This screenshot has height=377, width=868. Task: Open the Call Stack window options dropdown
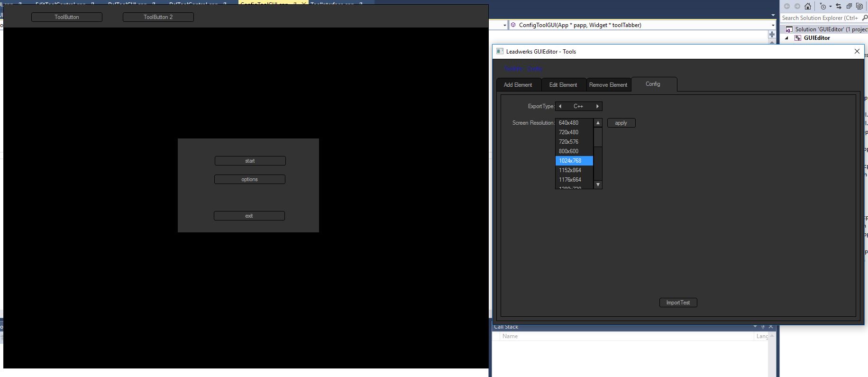tap(755, 327)
